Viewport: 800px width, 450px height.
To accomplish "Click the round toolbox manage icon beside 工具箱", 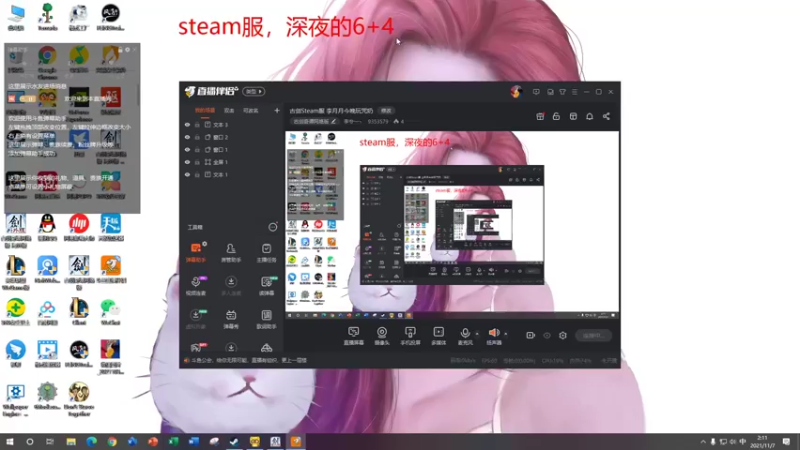I will coord(273,227).
